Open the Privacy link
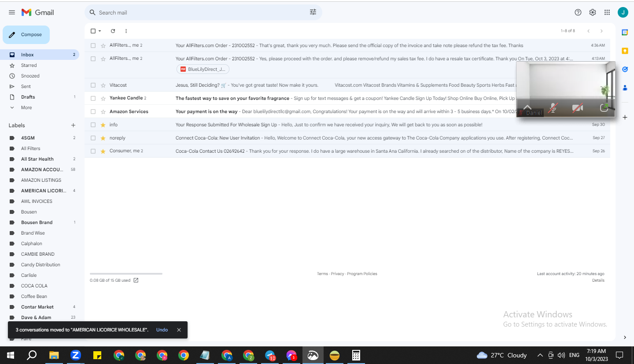The width and height of the screenshot is (634, 364). tap(337, 274)
